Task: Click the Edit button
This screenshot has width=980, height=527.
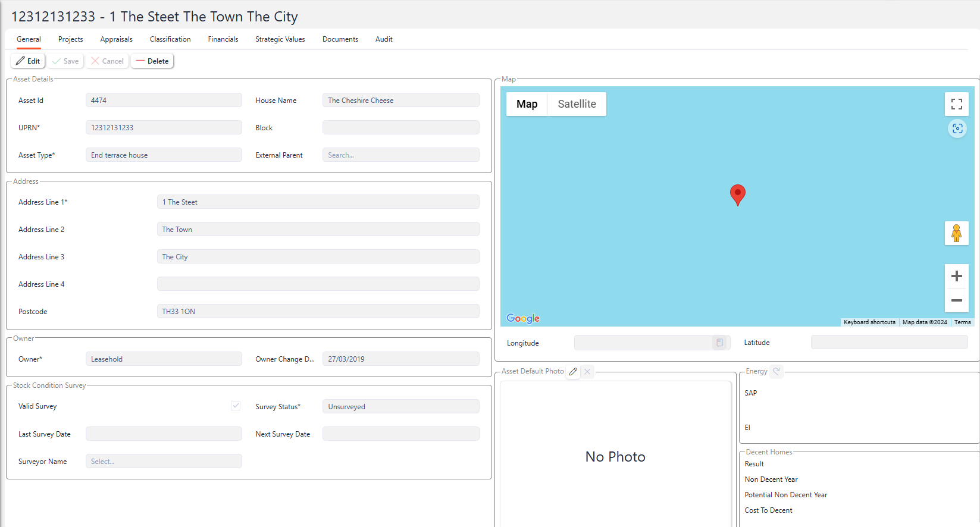Action: click(28, 61)
